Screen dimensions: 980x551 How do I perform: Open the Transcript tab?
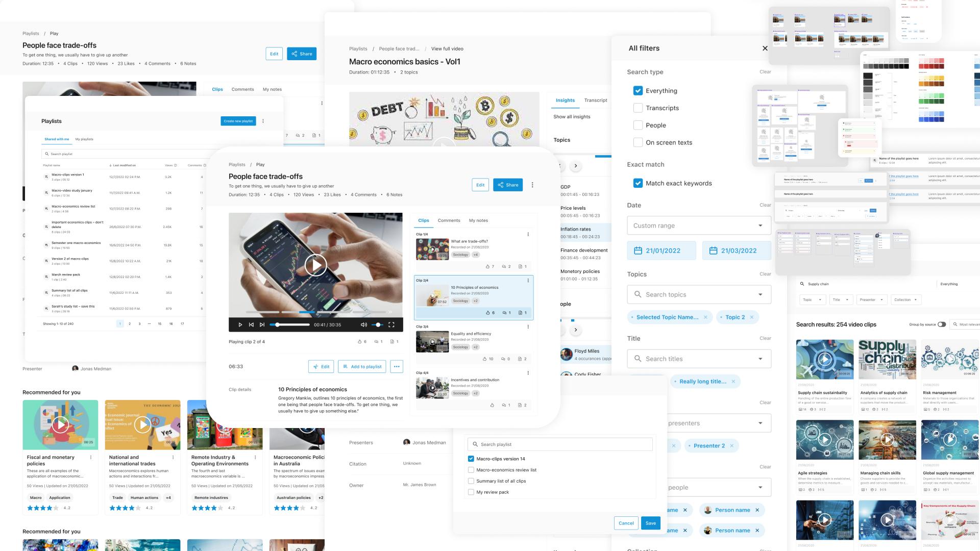click(596, 101)
